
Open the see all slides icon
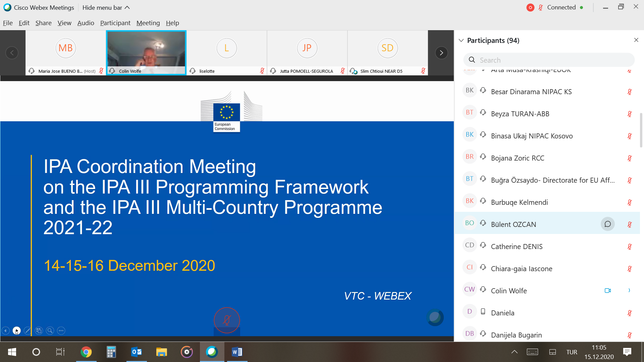pyautogui.click(x=39, y=331)
